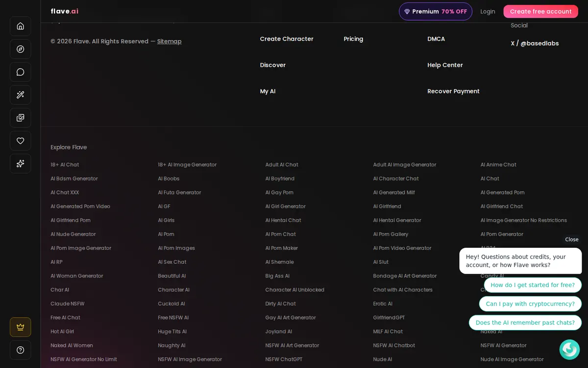Screen dimensions: 588x368
Task: Open the Claude NSFW link
Action: pos(68,304)
